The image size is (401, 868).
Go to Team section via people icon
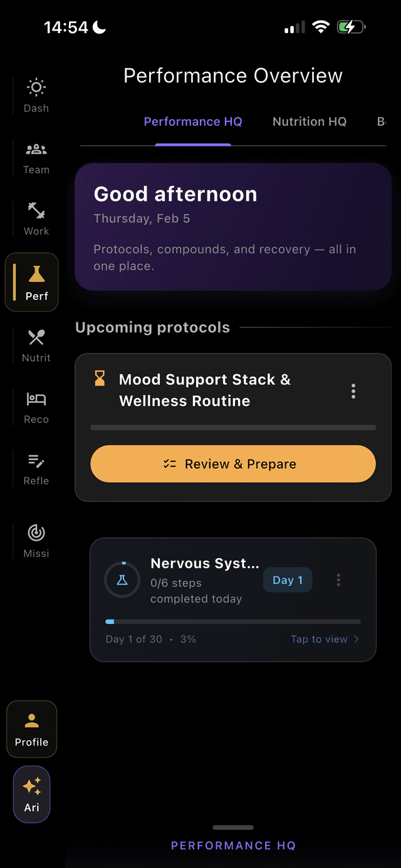coord(36,150)
